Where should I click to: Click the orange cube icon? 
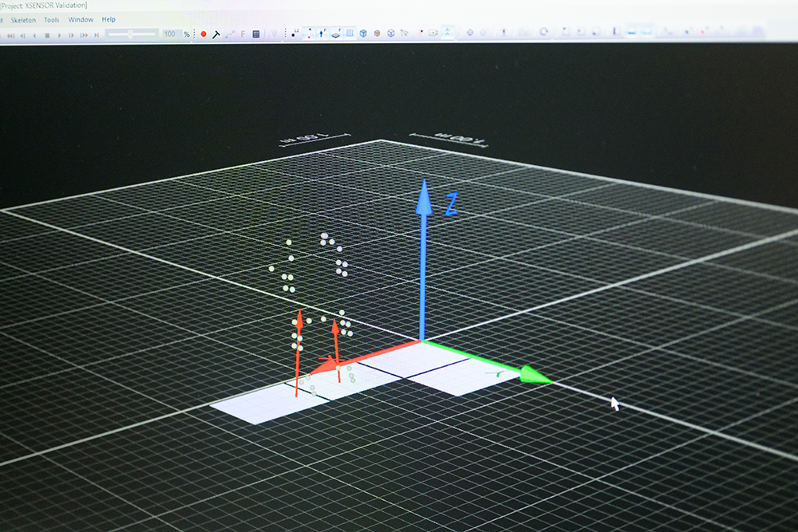[377, 33]
